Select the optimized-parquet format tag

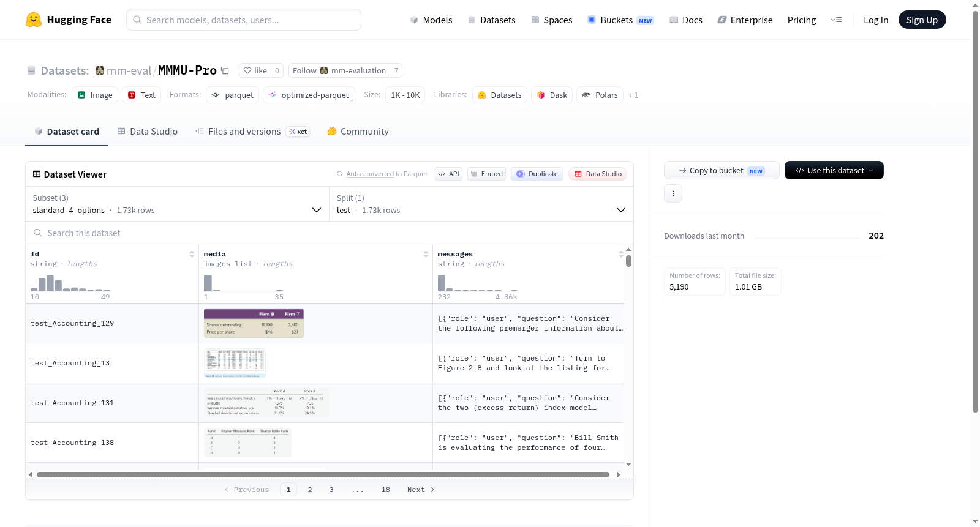point(309,95)
